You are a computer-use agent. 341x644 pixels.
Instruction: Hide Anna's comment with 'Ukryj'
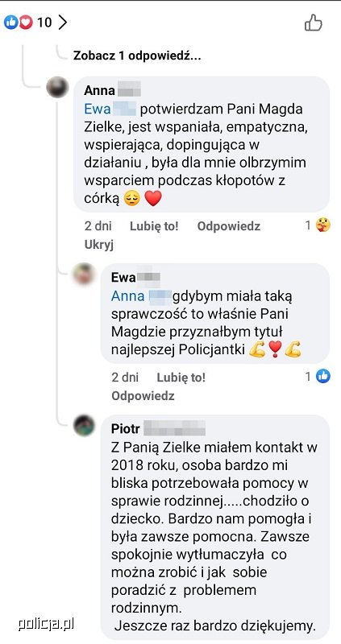click(x=98, y=245)
